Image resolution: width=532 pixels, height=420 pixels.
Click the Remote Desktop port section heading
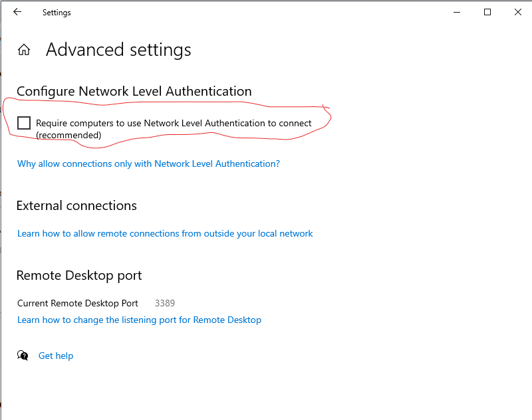pyautogui.click(x=79, y=276)
